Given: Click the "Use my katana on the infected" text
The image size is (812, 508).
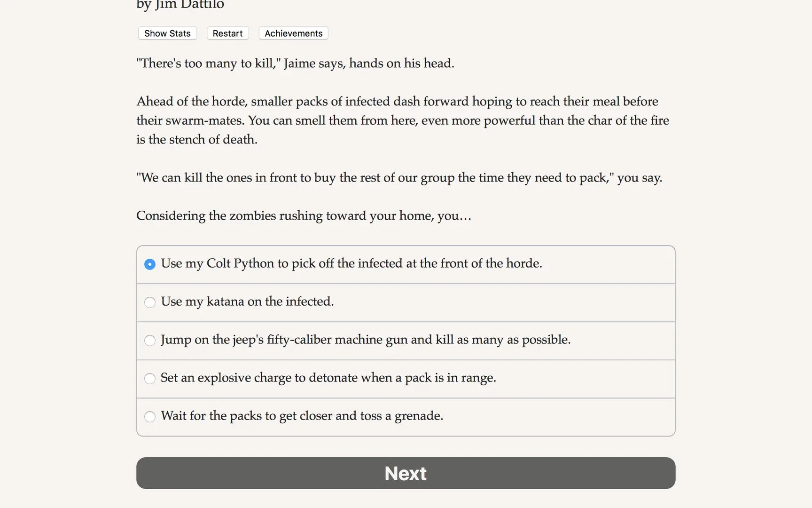Looking at the screenshot, I should (x=247, y=302).
